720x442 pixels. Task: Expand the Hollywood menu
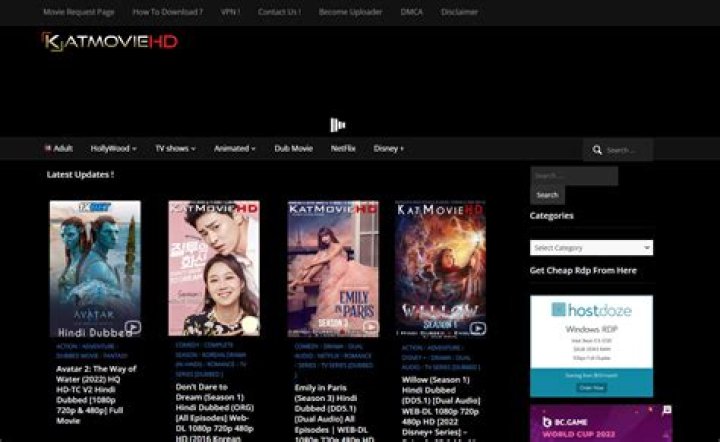coord(113,148)
